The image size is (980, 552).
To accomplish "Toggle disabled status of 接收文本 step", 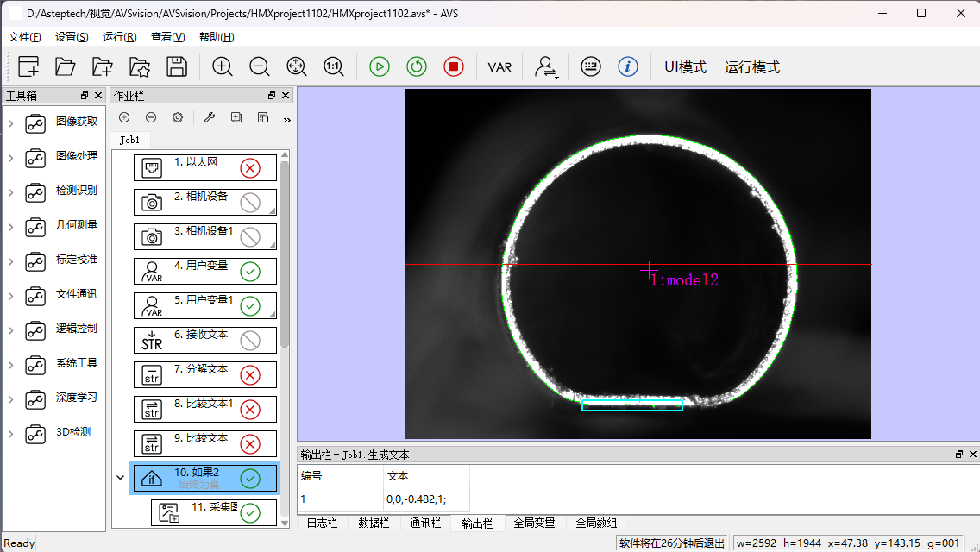I will tap(250, 341).
